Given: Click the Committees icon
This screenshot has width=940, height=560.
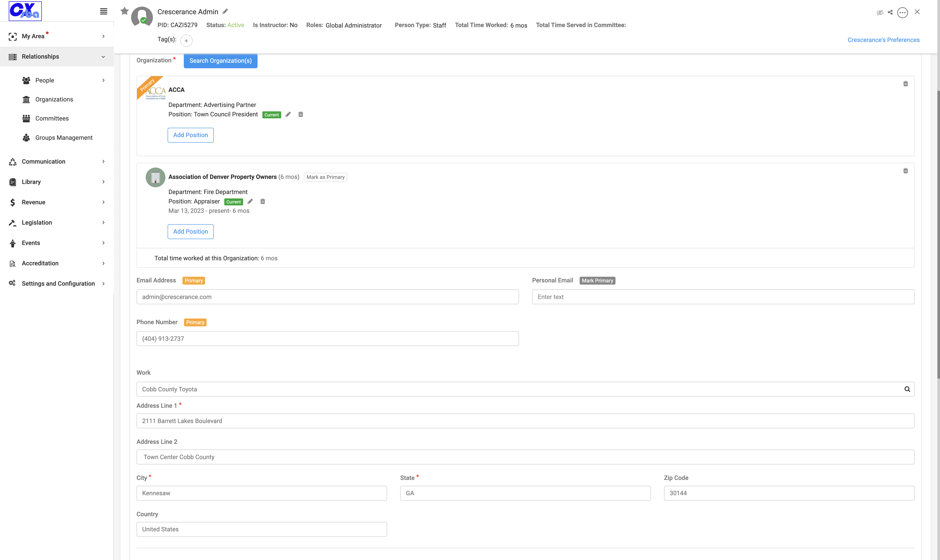Looking at the screenshot, I should click(x=26, y=119).
